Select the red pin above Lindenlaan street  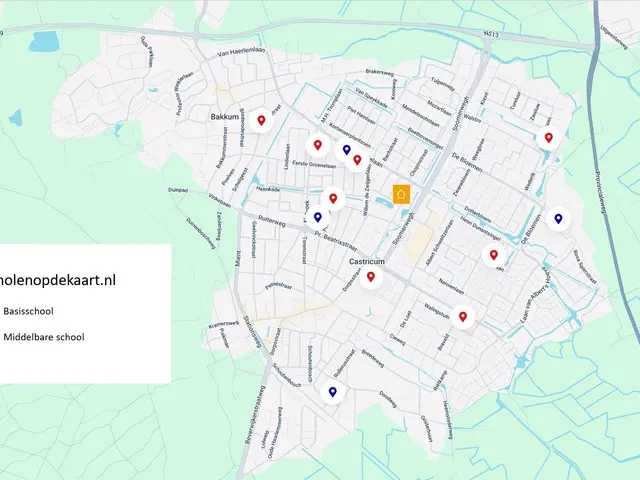[318, 144]
